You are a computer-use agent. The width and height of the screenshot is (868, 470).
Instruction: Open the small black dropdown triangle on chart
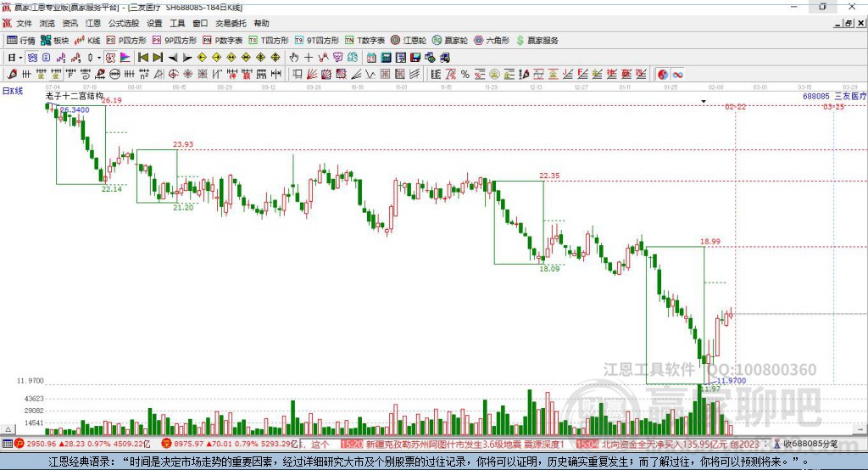(704, 102)
